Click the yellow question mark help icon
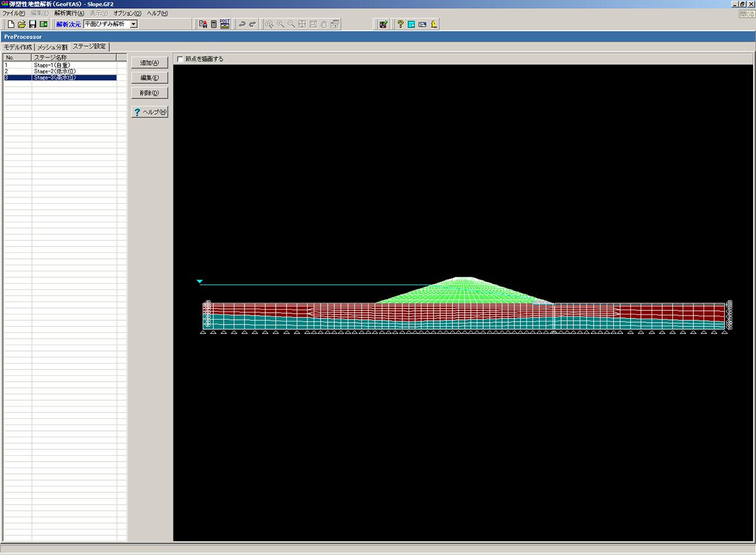Viewport: 756px width, 555px height. point(400,24)
